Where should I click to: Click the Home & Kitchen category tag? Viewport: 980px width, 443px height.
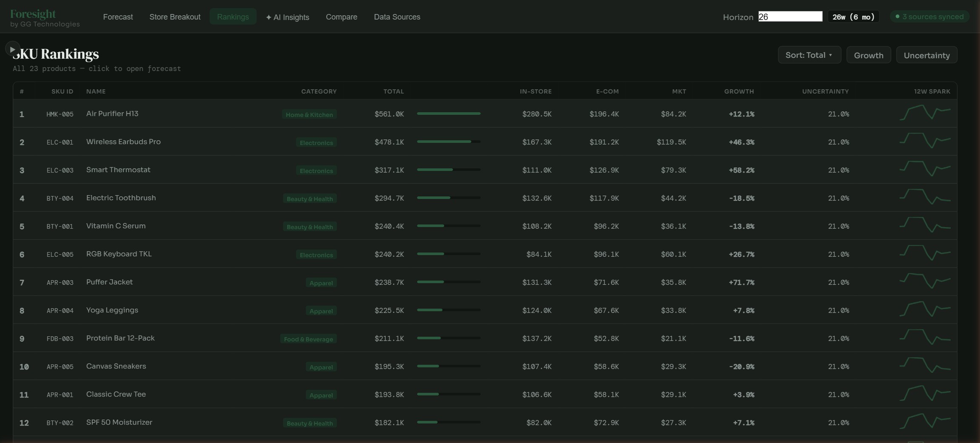pos(309,115)
